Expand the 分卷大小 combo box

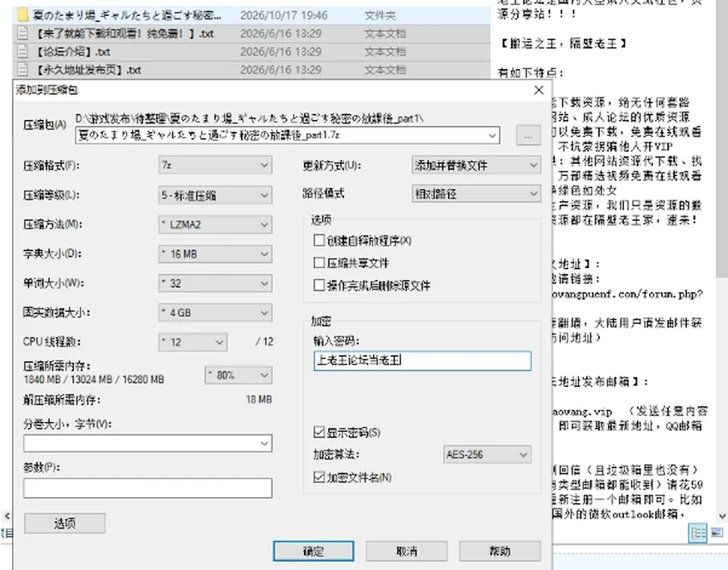(x=264, y=443)
